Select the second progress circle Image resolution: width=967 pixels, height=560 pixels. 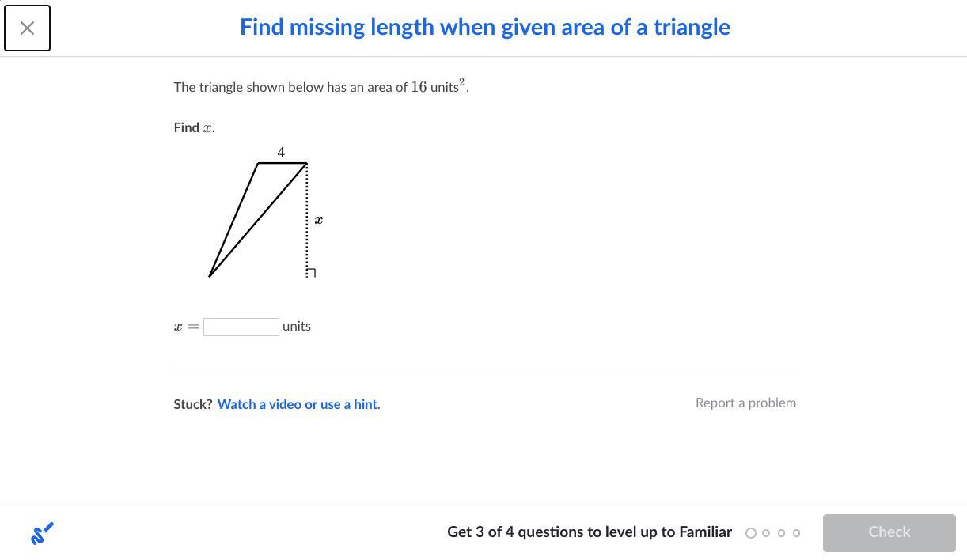coord(766,533)
